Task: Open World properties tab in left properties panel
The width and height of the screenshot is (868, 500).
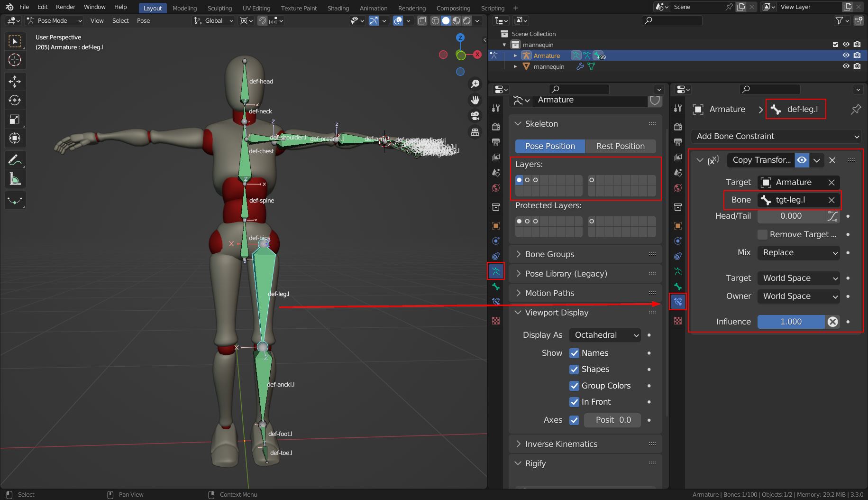Action: 496,188
